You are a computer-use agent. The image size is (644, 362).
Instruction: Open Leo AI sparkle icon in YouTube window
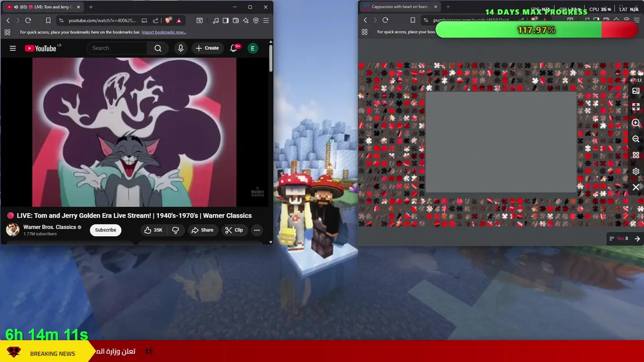pos(246,20)
